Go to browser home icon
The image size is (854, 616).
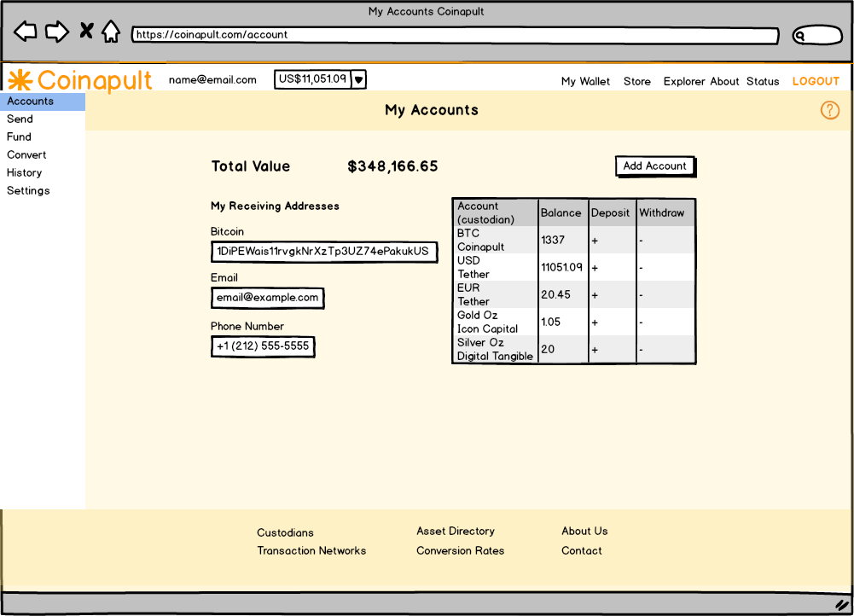[x=111, y=32]
